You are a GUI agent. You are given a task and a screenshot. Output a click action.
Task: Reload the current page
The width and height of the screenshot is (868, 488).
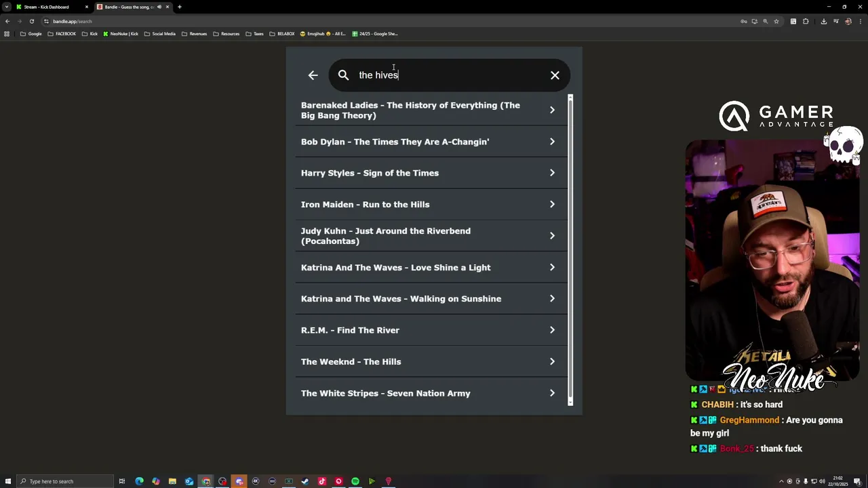tap(31, 21)
